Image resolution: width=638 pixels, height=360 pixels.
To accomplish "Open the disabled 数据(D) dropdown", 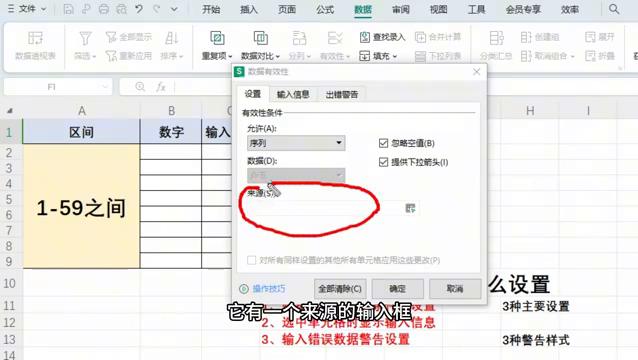I will pyautogui.click(x=296, y=175).
